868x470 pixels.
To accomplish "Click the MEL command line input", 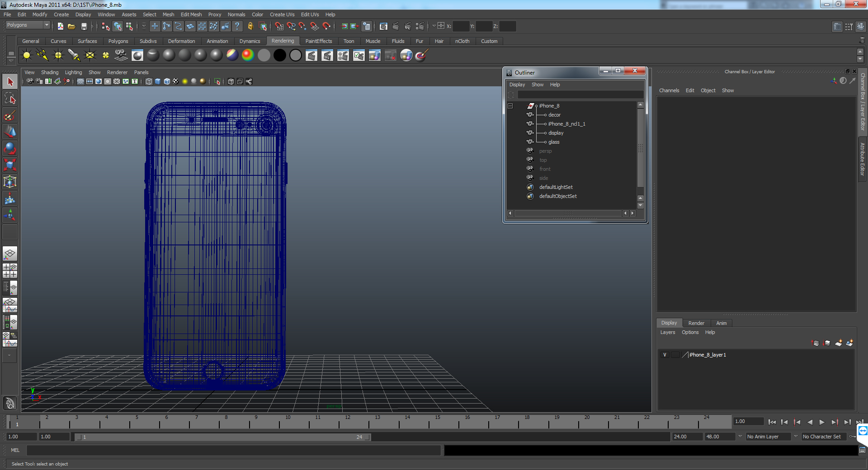I will [234, 450].
